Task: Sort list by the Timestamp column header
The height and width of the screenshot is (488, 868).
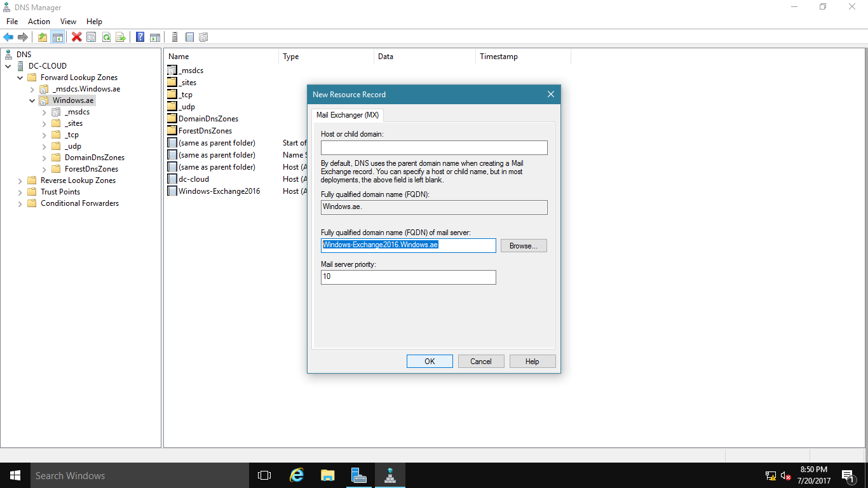Action: [x=523, y=57]
